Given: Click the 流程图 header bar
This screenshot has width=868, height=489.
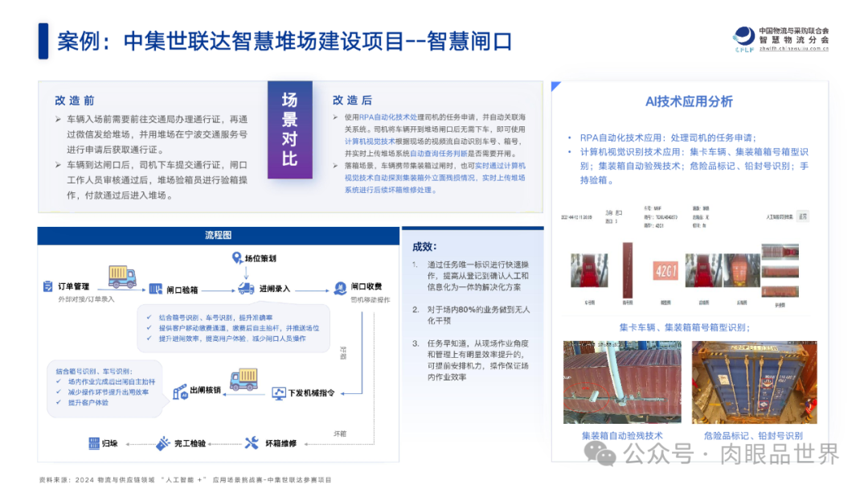Looking at the screenshot, I should pos(218,236).
